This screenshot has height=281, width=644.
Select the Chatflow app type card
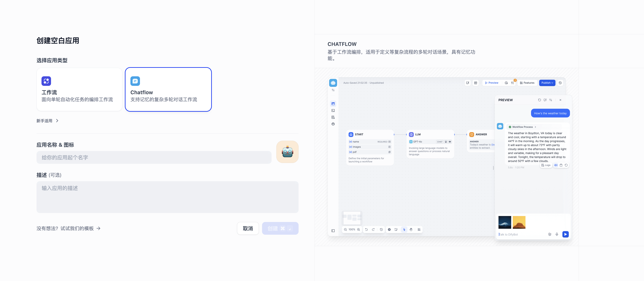[x=168, y=89]
